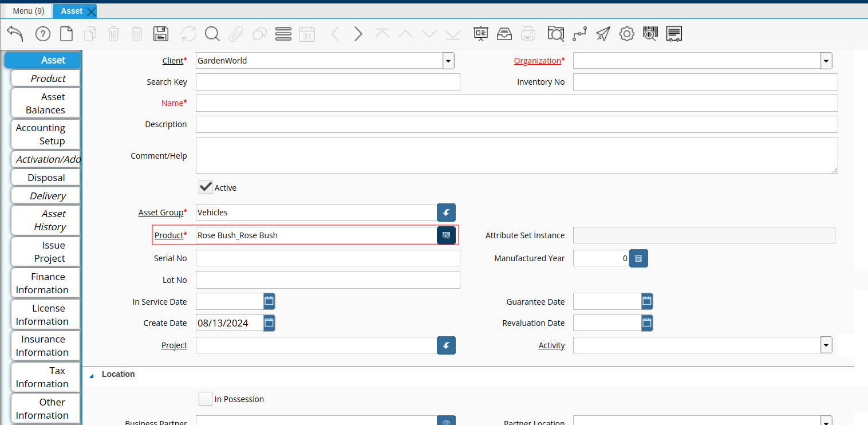Expand the Client dropdown
The height and width of the screenshot is (425, 868).
click(448, 61)
